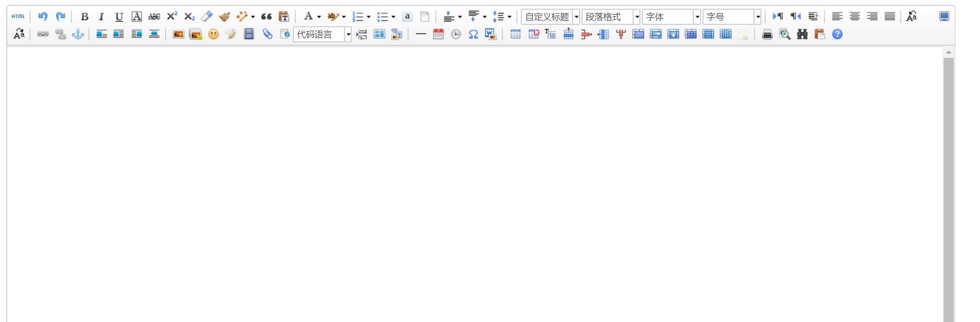Click the auto-typeset magic wand icon

coord(241,17)
